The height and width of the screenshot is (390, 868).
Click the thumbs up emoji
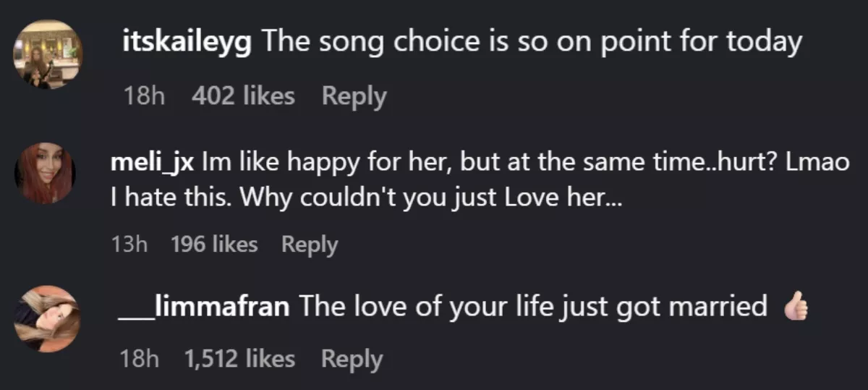click(796, 308)
